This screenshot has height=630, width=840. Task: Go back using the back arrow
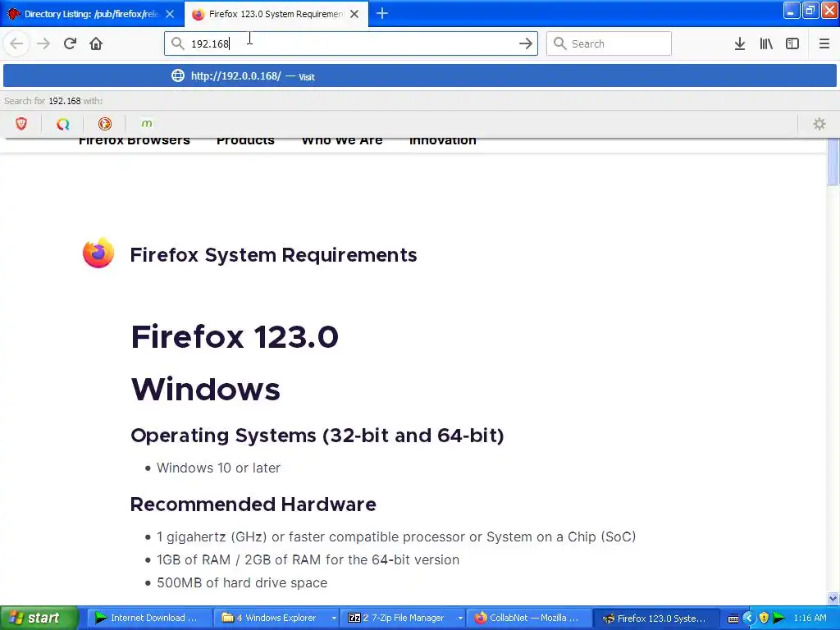(16, 43)
